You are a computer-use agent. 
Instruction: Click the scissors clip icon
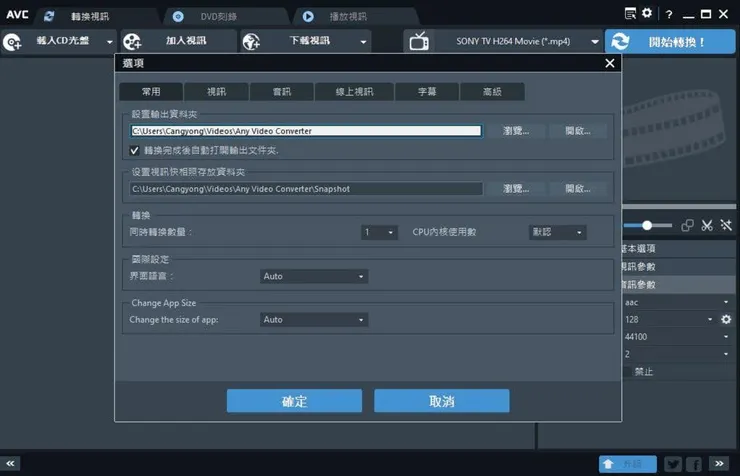tap(706, 225)
